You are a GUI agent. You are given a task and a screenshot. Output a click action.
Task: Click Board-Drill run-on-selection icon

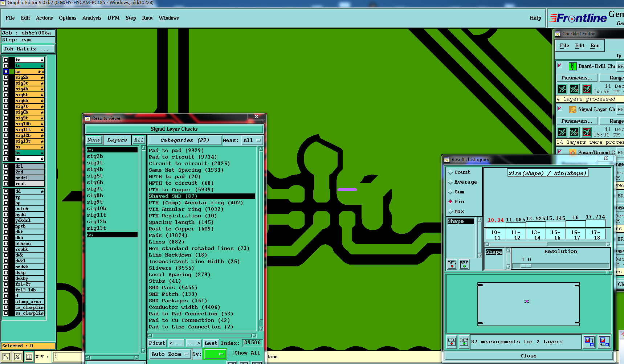pyautogui.click(x=574, y=89)
